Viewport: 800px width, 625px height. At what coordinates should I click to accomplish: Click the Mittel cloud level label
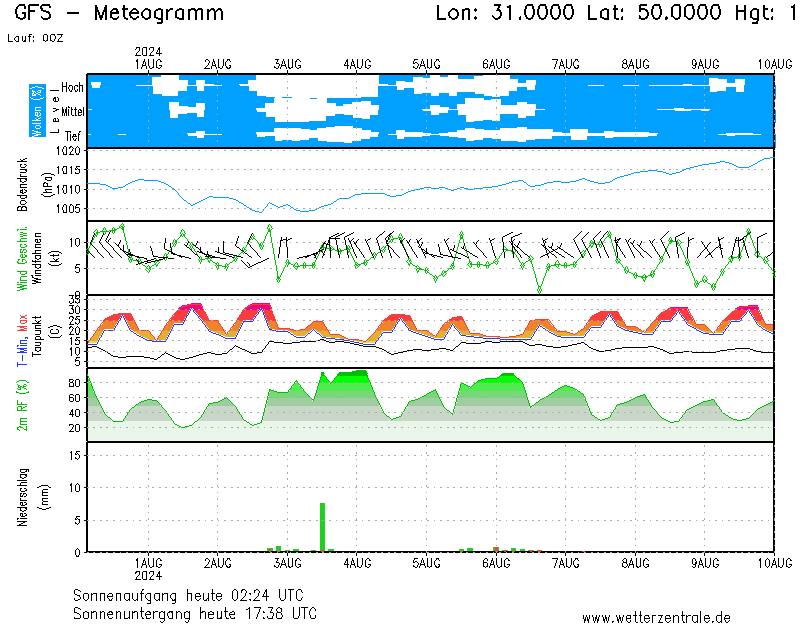pos(72,111)
